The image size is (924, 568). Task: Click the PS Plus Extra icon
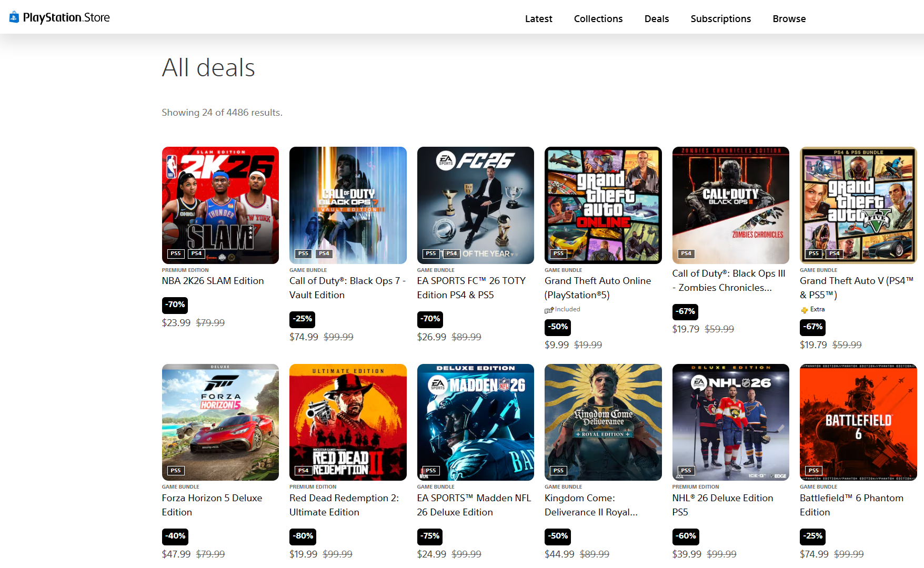(x=804, y=310)
